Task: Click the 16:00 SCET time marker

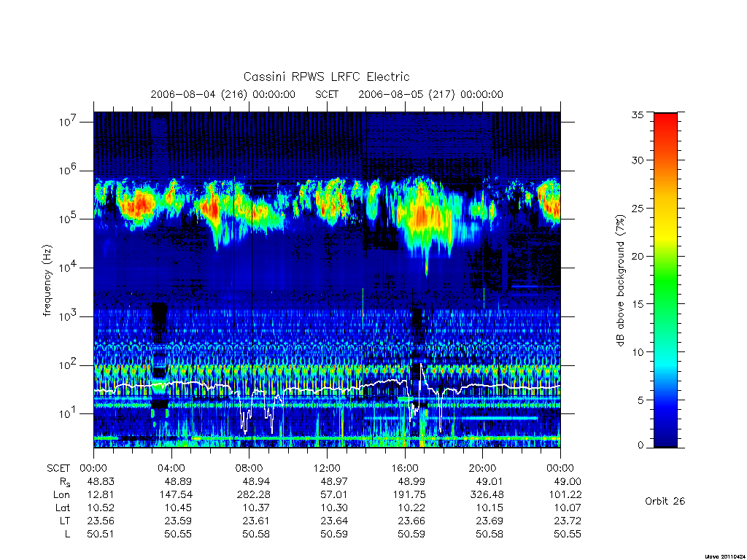Action: tap(405, 468)
